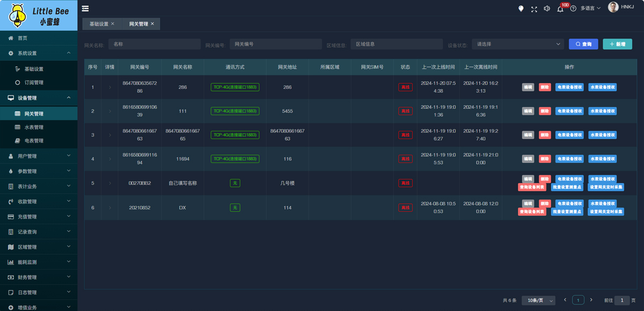Screen dimensions: 644x311
Task: Expand the 用户管理 sidebar menu
Action: coord(39,156)
